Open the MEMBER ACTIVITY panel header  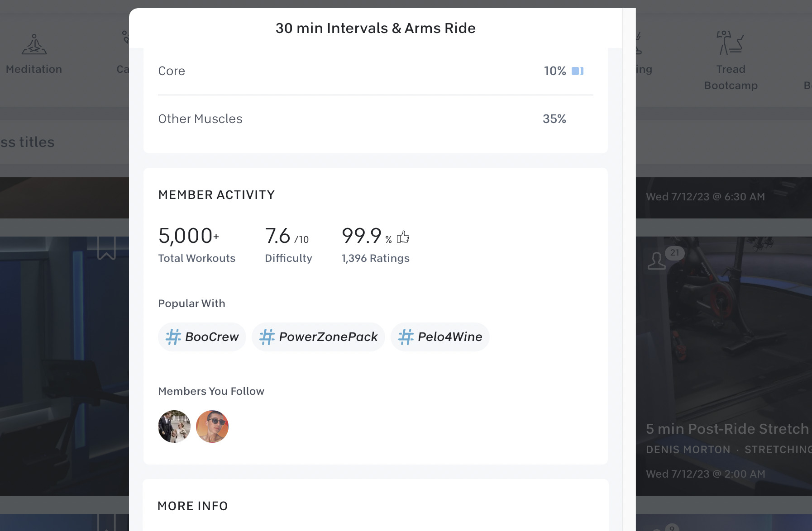(216, 194)
